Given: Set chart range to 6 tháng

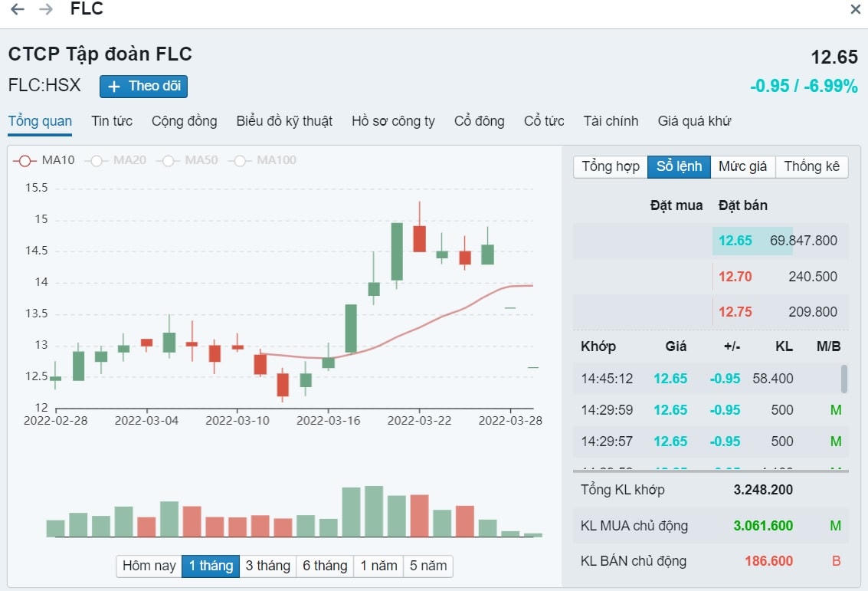Looking at the screenshot, I should click(x=325, y=566).
